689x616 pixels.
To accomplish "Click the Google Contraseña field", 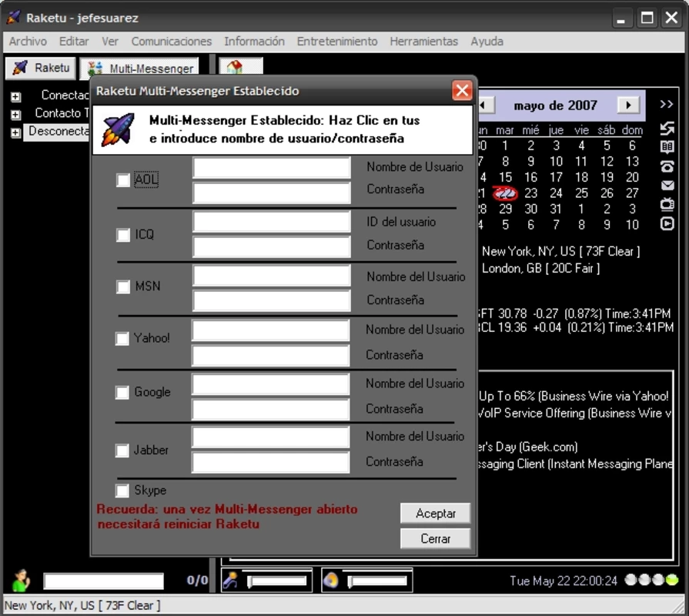I will 271,410.
